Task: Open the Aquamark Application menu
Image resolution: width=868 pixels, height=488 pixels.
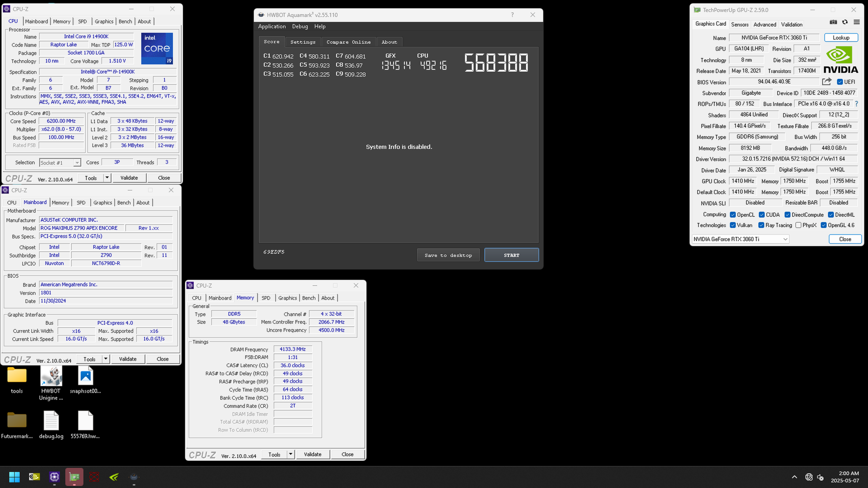Action: (272, 27)
